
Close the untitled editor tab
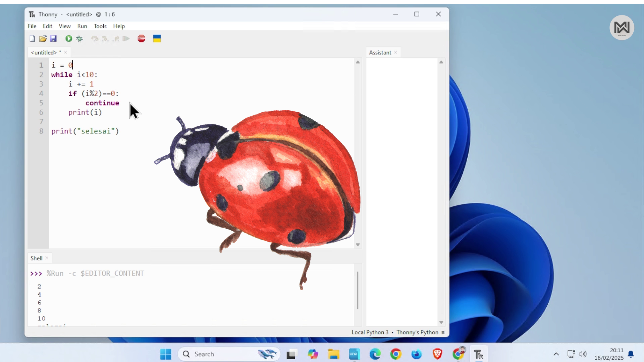tap(65, 52)
